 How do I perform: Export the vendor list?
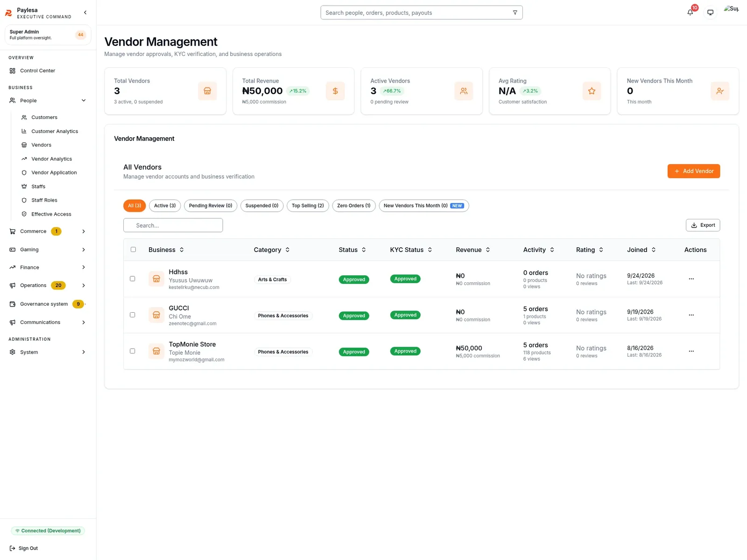703,225
